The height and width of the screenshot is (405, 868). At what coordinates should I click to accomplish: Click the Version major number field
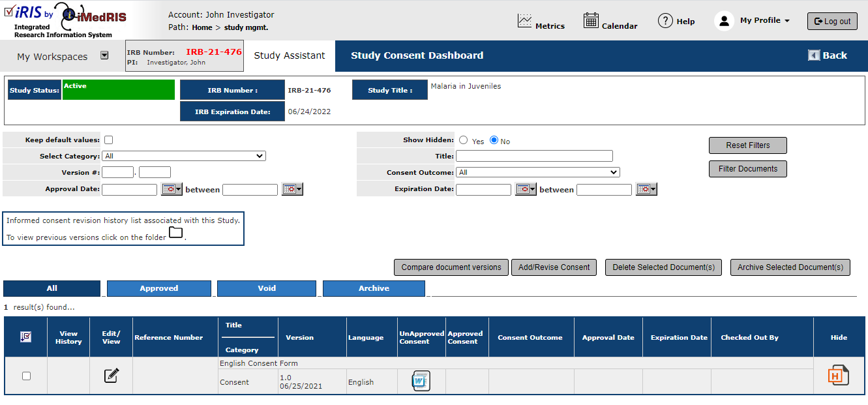(117, 172)
